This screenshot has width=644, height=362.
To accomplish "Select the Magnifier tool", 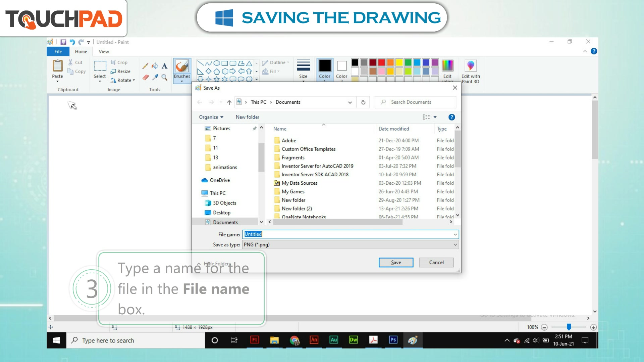I will (x=164, y=77).
